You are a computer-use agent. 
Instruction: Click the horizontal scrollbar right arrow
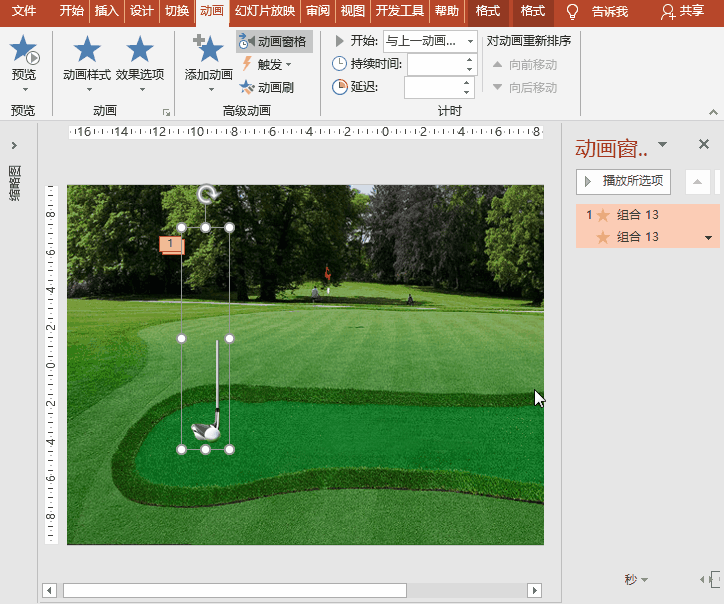(534, 590)
